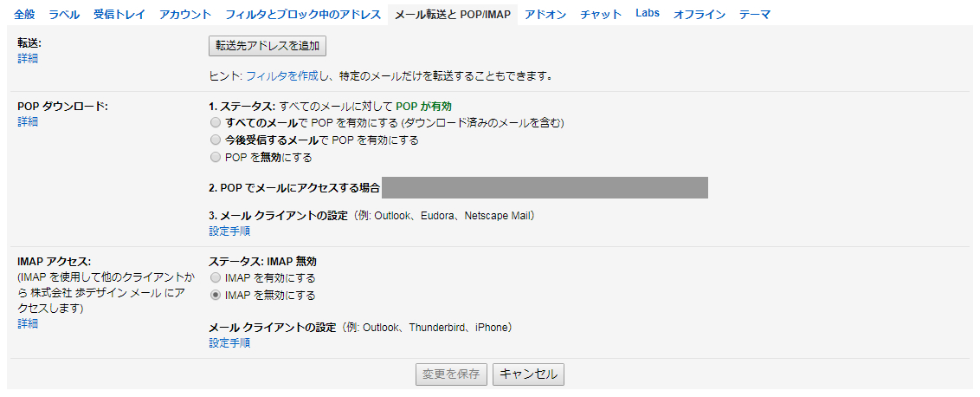Switch to the アドオン tab
Screen dimensions: 980x397
coord(545,15)
